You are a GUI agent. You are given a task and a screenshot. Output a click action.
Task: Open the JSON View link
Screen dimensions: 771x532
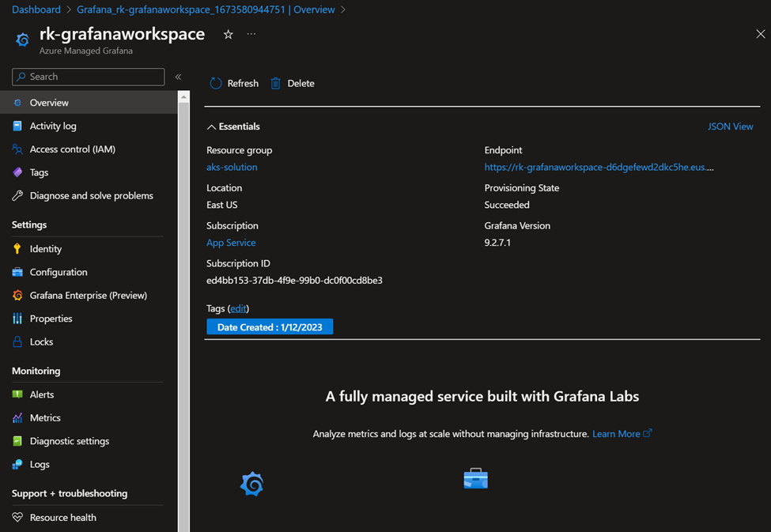(730, 126)
